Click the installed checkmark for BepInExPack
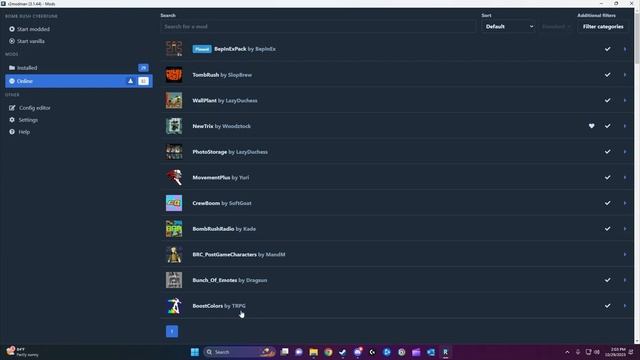The image size is (640, 360). 607,49
